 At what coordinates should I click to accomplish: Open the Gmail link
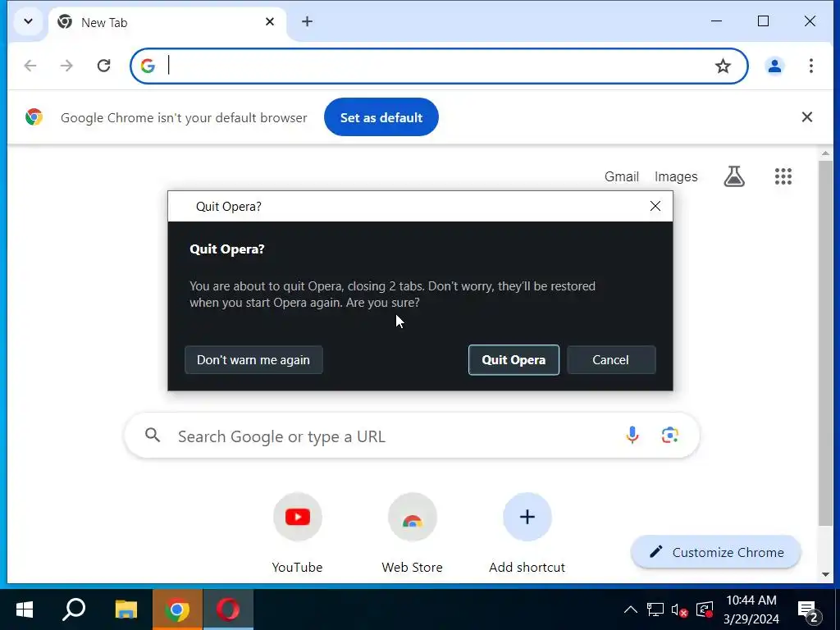(622, 177)
